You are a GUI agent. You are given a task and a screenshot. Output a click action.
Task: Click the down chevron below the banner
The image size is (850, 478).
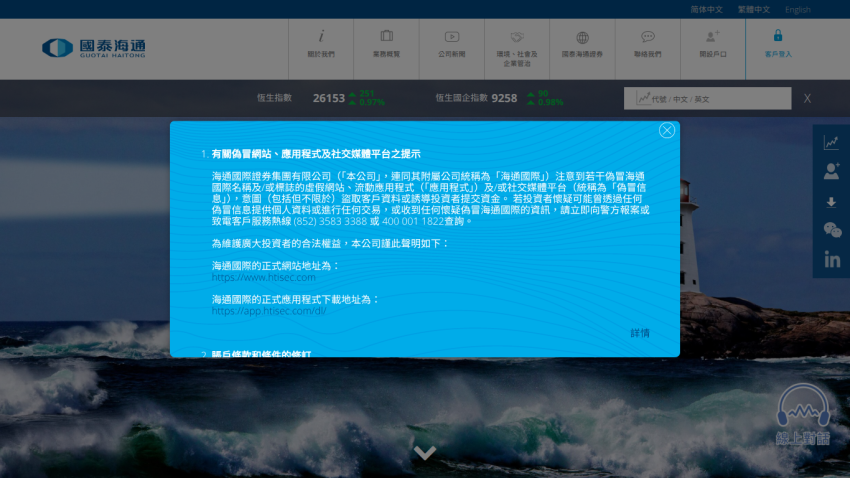point(425,453)
